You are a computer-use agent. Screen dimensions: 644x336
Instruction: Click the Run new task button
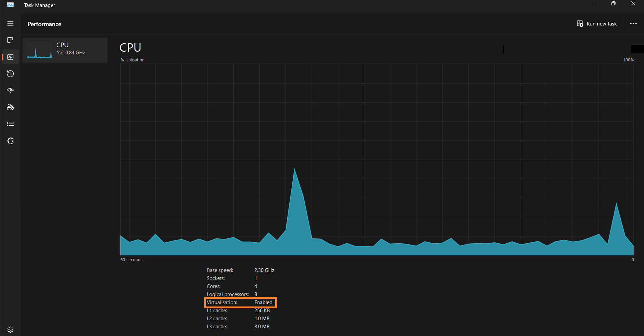coord(597,24)
